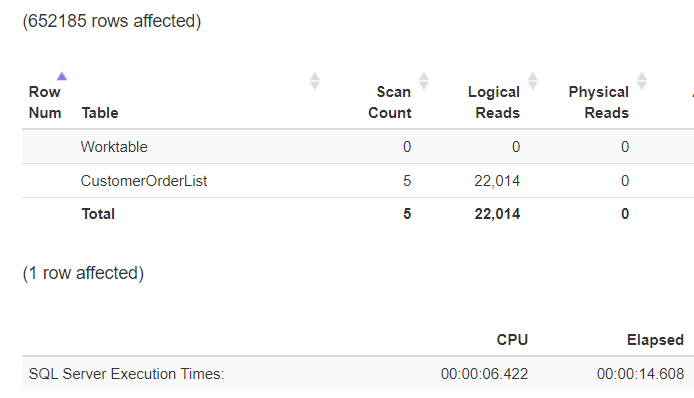Select the CustomerOrderList table name
Screen dimensions: 694x398
tap(144, 181)
